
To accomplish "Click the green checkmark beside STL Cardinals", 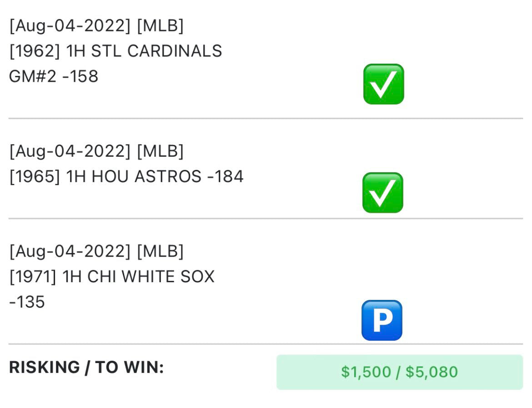I will 383,85.
